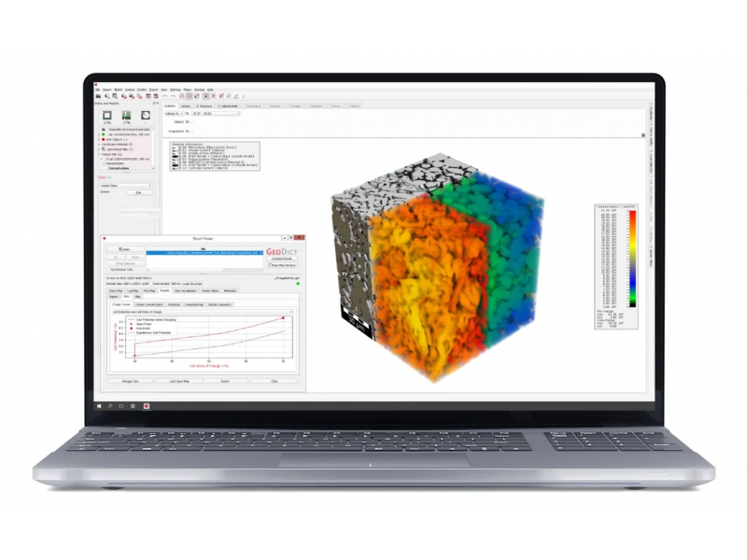Select the highlighted result file in the list
Image resolution: width=747 pixels, height=560 pixels.
coord(204,252)
